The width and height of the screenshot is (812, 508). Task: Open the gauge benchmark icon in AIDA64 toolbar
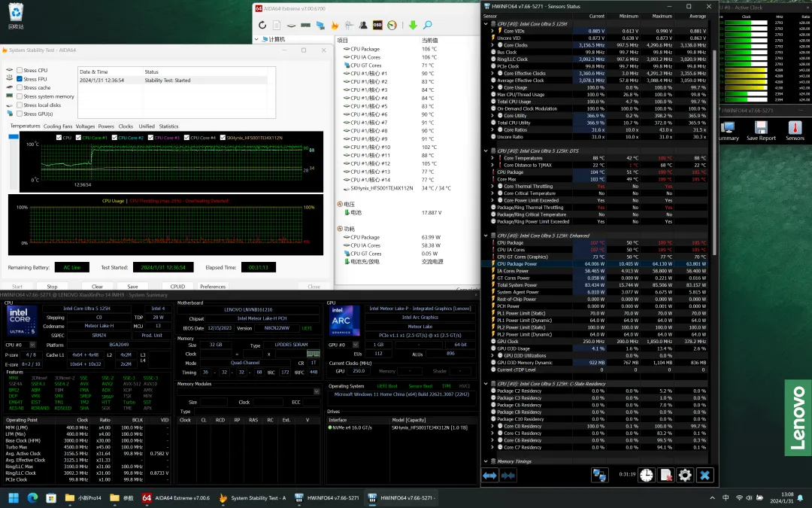[392, 25]
